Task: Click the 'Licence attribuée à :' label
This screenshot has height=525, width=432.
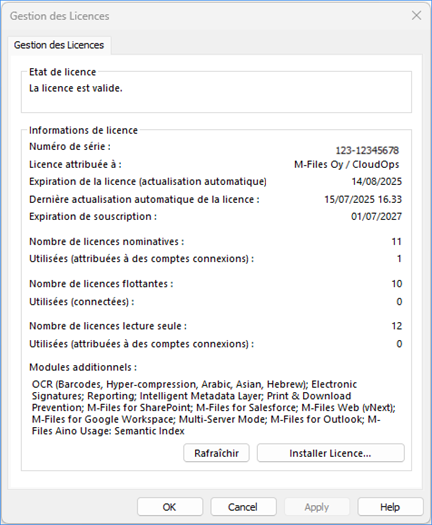Action: [x=75, y=164]
